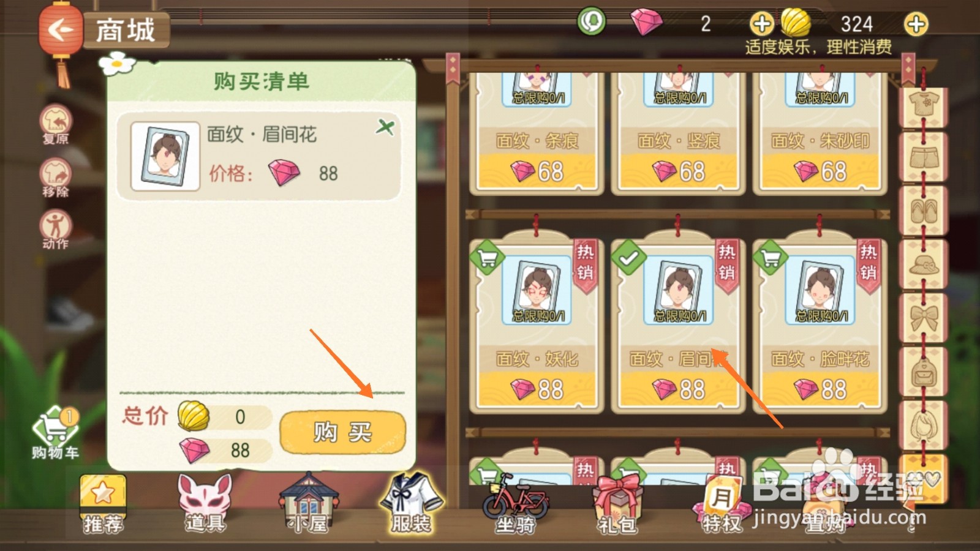Viewport: 980px width, 551px height.
Task: Select the 面纹·条痕 item card
Action: tap(537, 133)
